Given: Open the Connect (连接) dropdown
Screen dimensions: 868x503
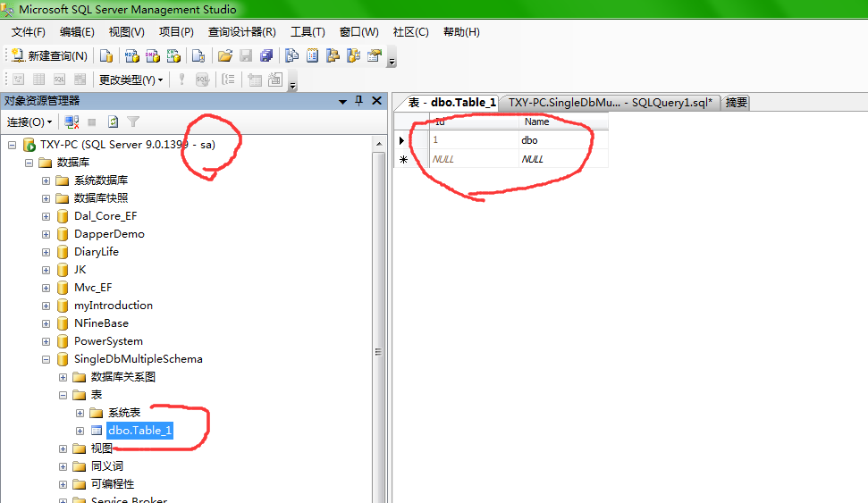Looking at the screenshot, I should click(29, 122).
